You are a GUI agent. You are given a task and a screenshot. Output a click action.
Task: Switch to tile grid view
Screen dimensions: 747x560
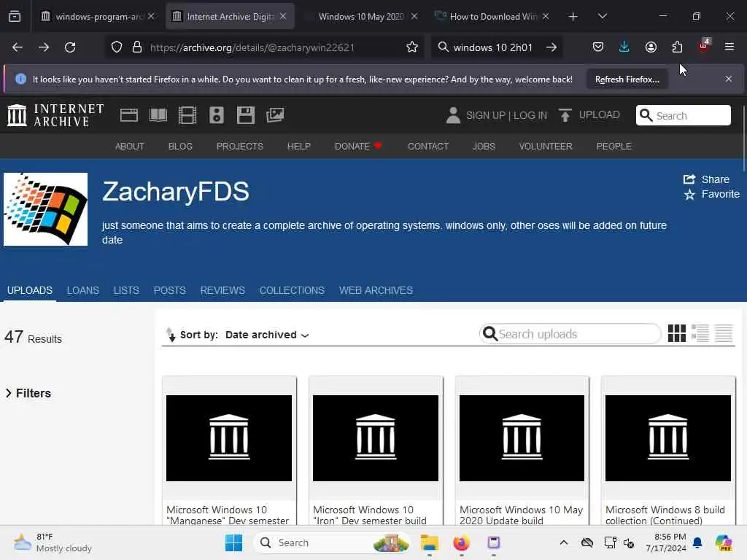[676, 333]
